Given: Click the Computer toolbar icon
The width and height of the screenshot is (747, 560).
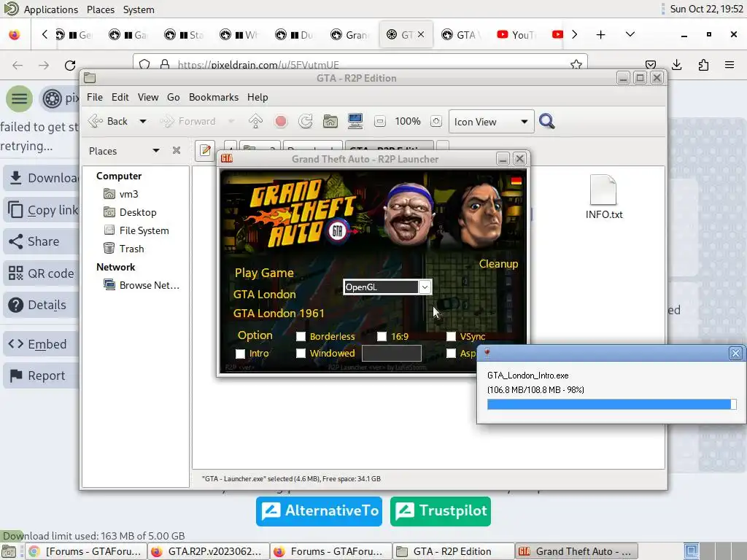Looking at the screenshot, I should tap(355, 122).
